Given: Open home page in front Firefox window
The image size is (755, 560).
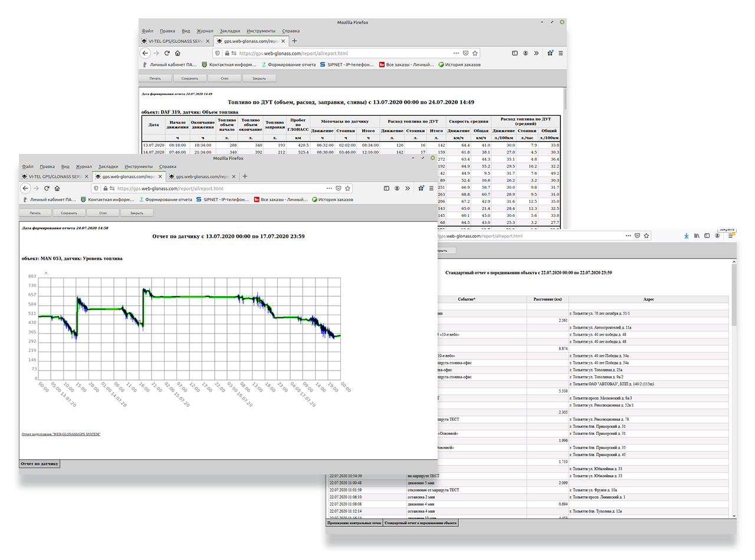Looking at the screenshot, I should pos(57,188).
